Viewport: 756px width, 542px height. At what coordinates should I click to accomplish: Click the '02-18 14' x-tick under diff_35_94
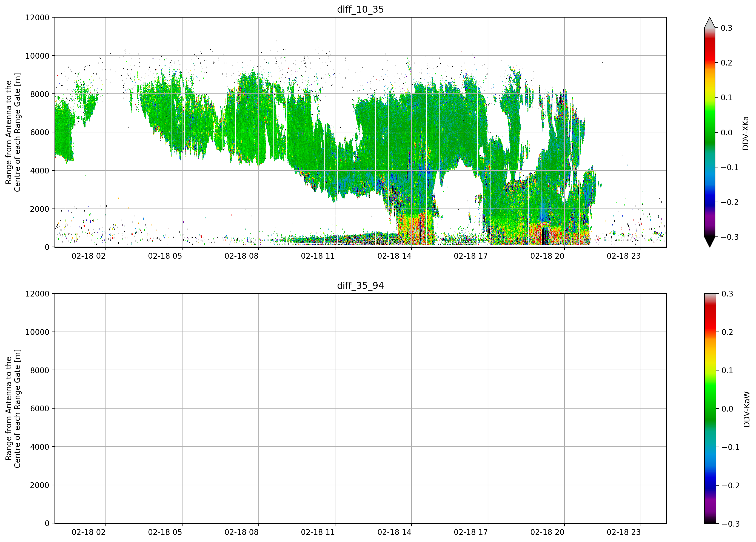tap(394, 532)
